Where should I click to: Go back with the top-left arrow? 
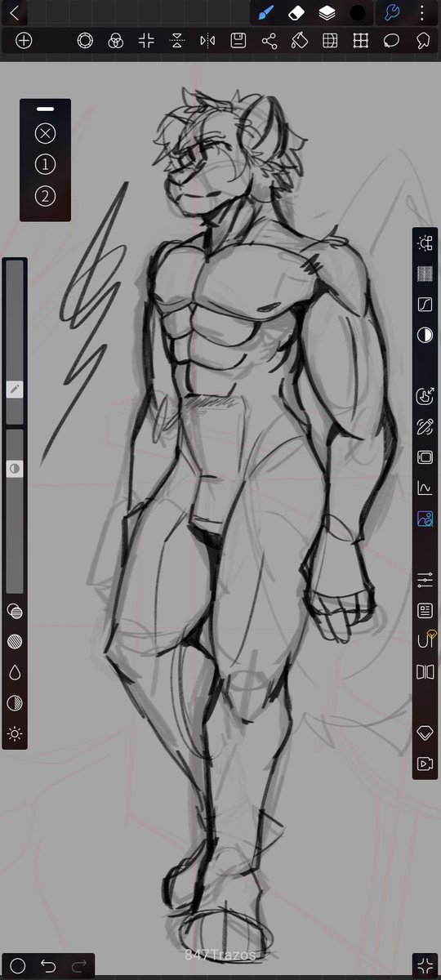(x=14, y=13)
